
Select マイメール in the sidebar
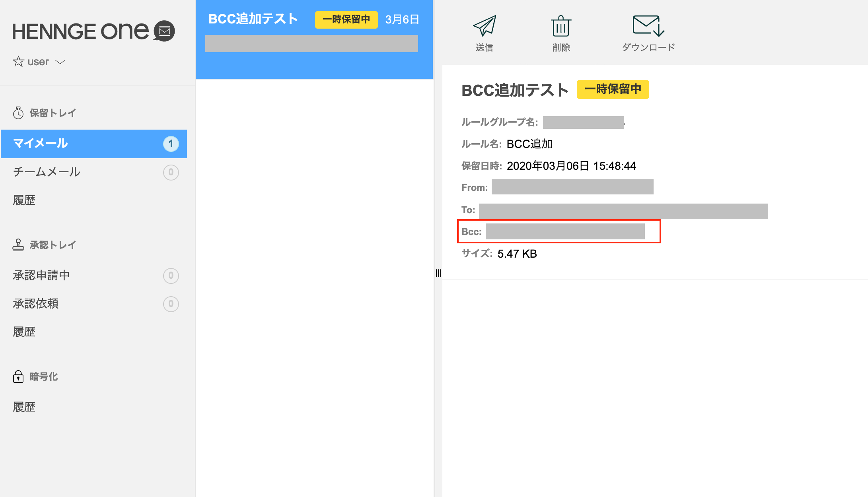[x=41, y=144]
